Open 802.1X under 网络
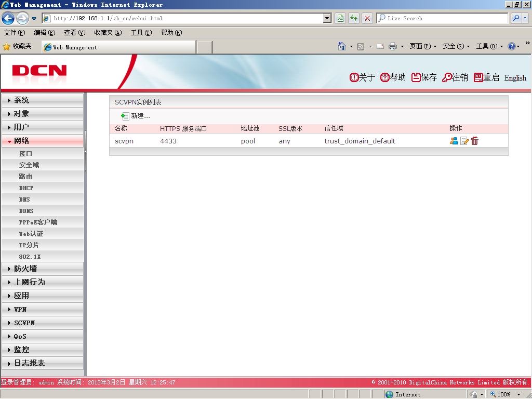This screenshot has width=532, height=399. (x=43, y=257)
